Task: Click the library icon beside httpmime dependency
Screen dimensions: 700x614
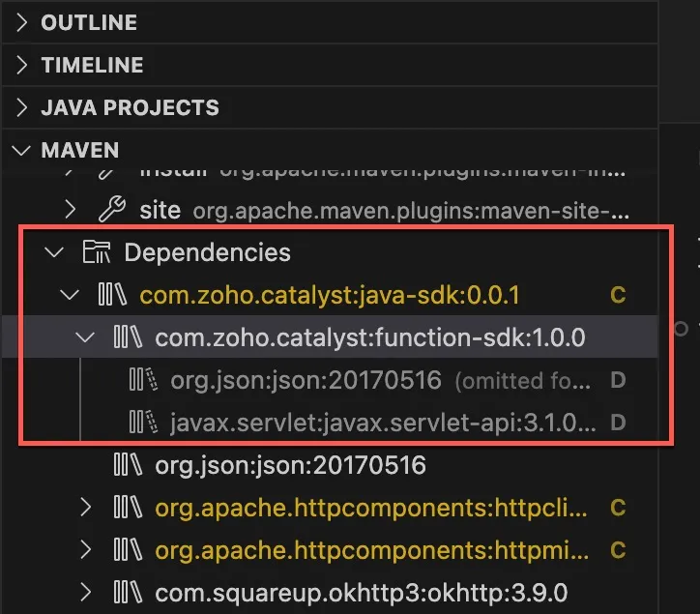Action: point(129,549)
